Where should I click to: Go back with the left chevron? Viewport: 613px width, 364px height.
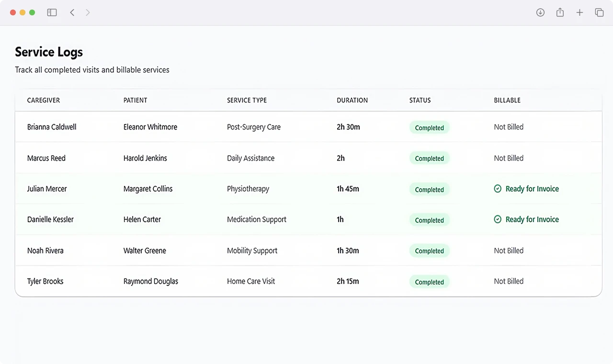tap(72, 12)
